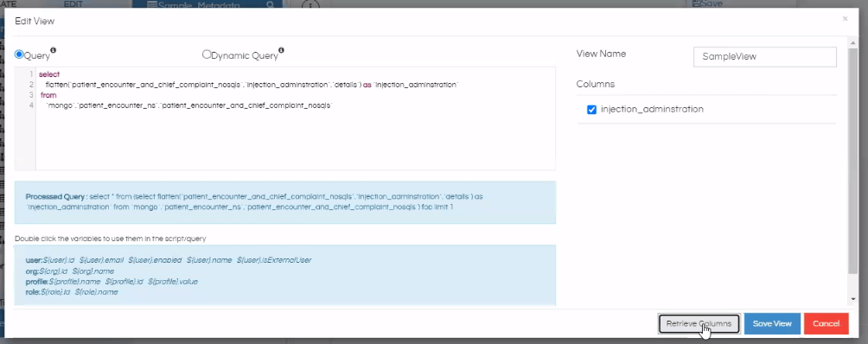Click the injection_adminstration column label

pyautogui.click(x=652, y=110)
